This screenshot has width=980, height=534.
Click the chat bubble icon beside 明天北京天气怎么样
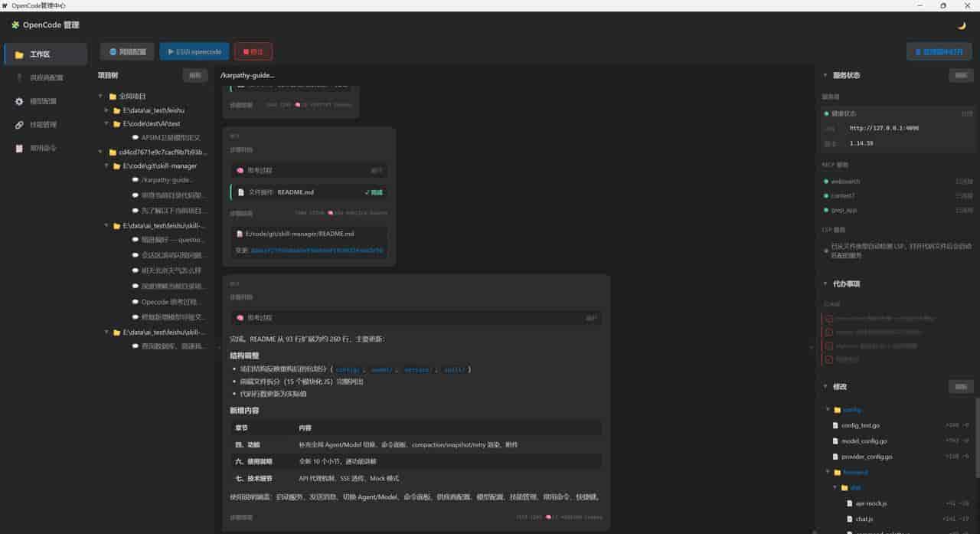136,270
